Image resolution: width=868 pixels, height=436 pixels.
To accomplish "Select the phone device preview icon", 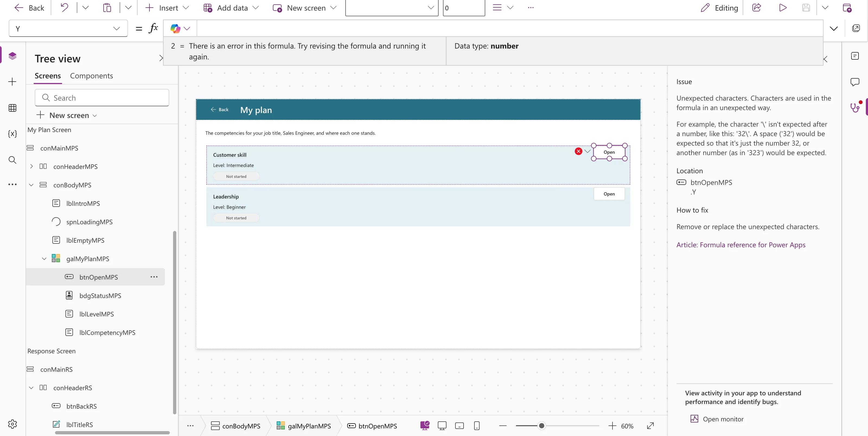I will pyautogui.click(x=477, y=426).
